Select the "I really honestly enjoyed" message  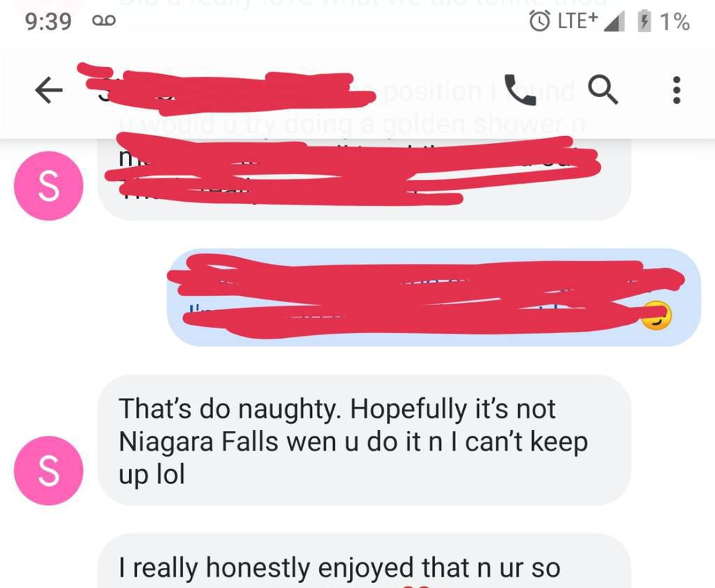coord(364,561)
